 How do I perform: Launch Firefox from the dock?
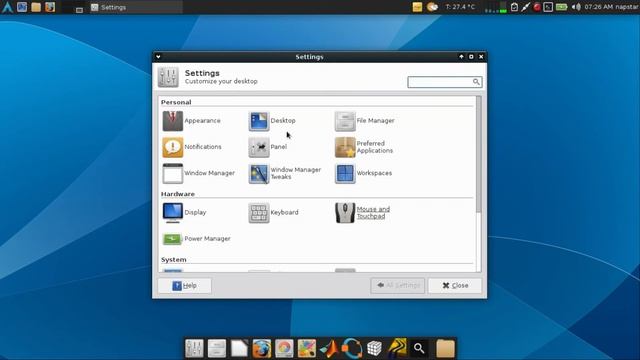[x=262, y=349]
